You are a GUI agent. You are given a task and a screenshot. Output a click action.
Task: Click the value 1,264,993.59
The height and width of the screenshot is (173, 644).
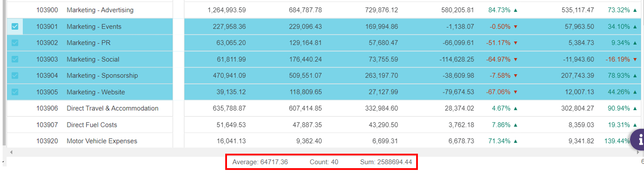227,10
